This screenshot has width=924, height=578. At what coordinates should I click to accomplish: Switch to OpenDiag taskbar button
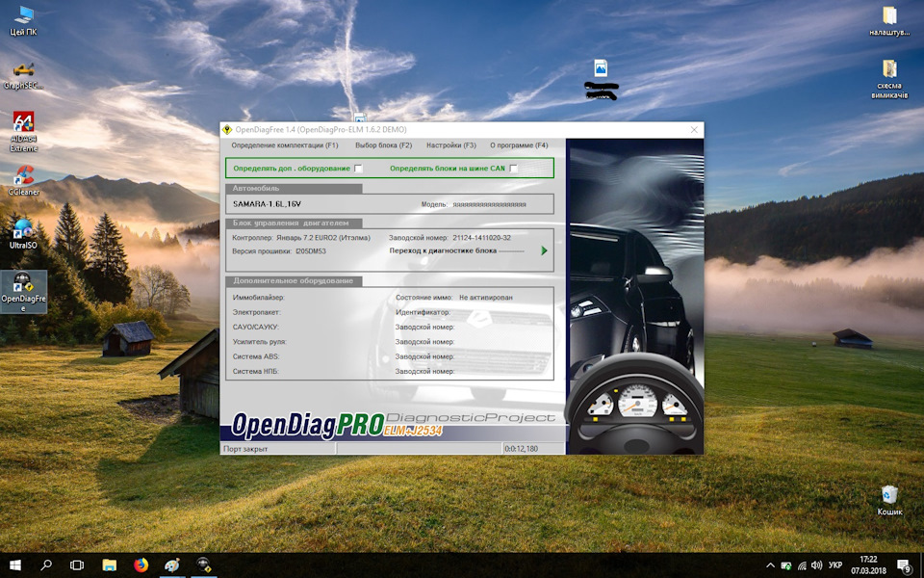tap(203, 565)
